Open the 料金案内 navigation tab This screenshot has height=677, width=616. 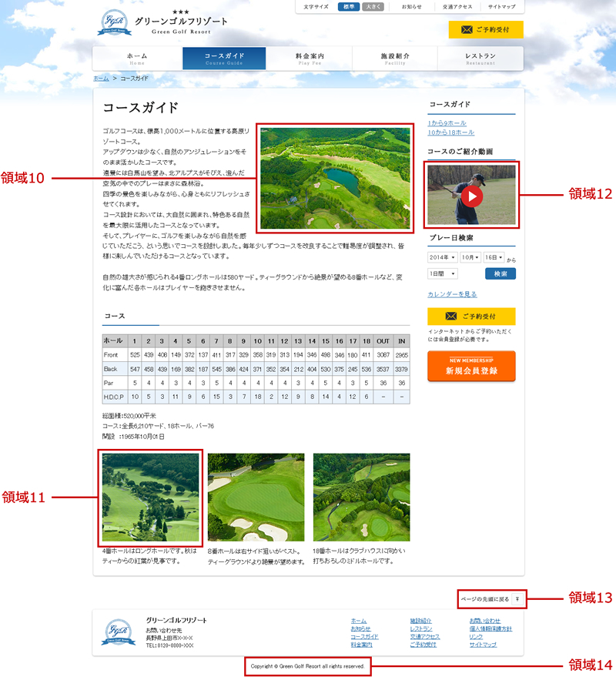click(x=308, y=58)
